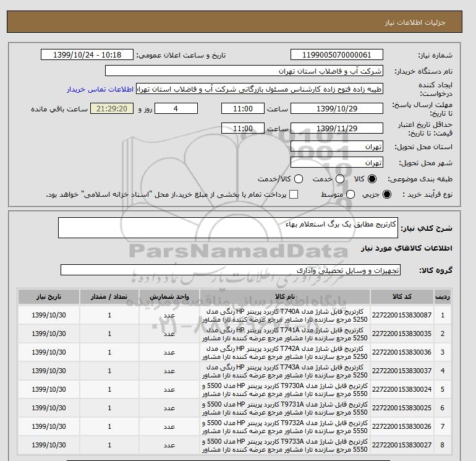The height and width of the screenshot is (461, 476).
Task: Click the remaining time field 21:29:20
Action: (x=112, y=109)
